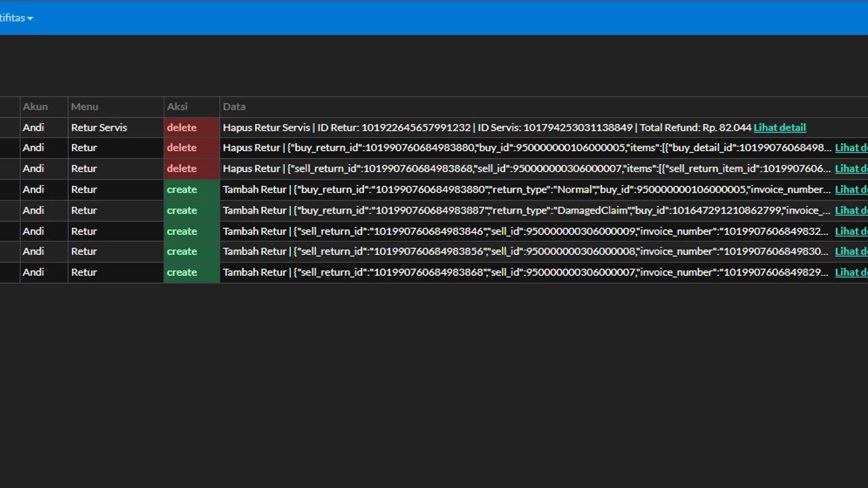Click the Aksi column header

[178, 106]
